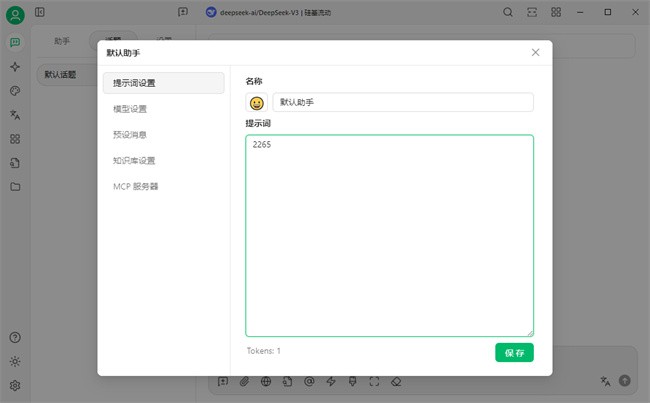
Task: Click the deepseek-ai/DeepSeek-V3 model selector
Action: point(269,12)
